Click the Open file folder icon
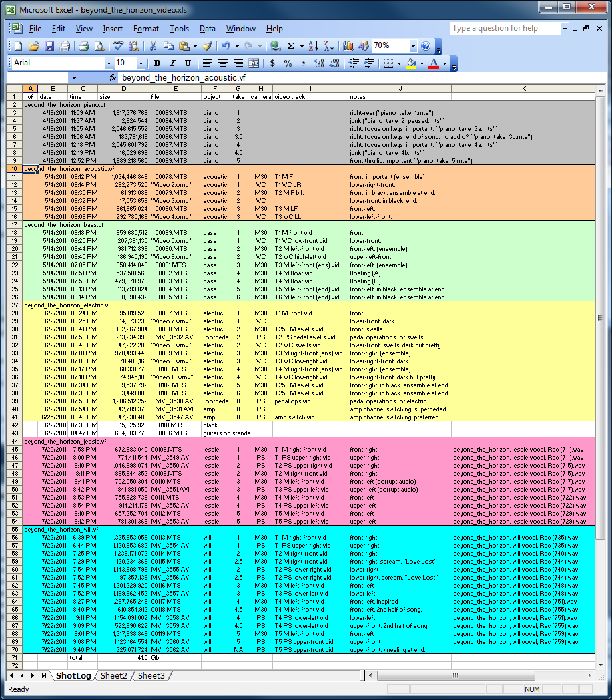Viewport: 612px width, 700px height. click(x=33, y=46)
